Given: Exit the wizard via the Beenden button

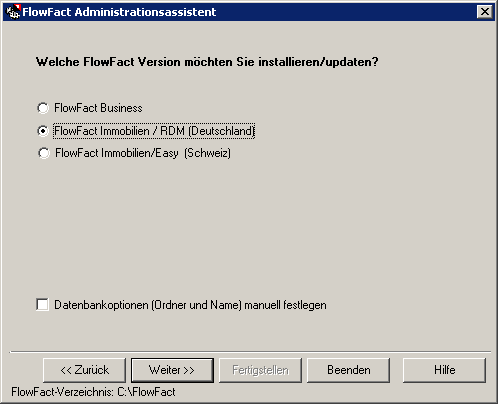Looking at the screenshot, I should (x=348, y=370).
